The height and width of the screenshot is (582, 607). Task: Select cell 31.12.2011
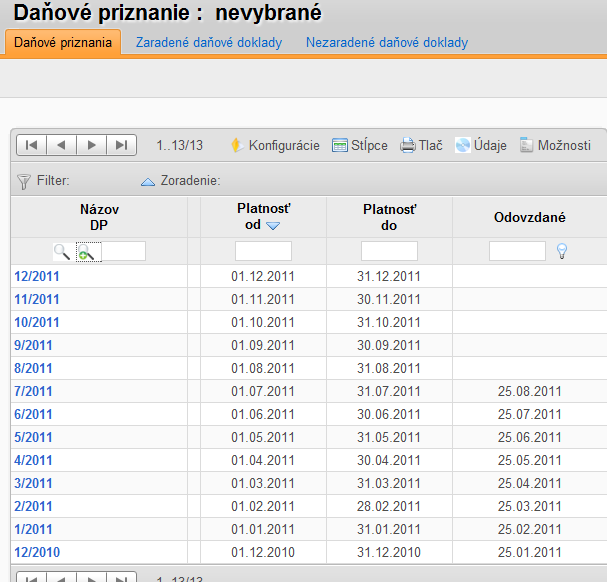tap(389, 276)
